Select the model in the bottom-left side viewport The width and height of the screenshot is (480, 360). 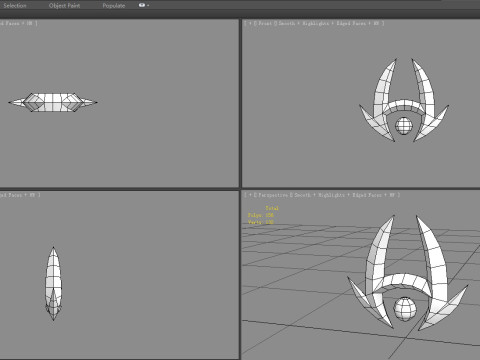[x=53, y=283]
